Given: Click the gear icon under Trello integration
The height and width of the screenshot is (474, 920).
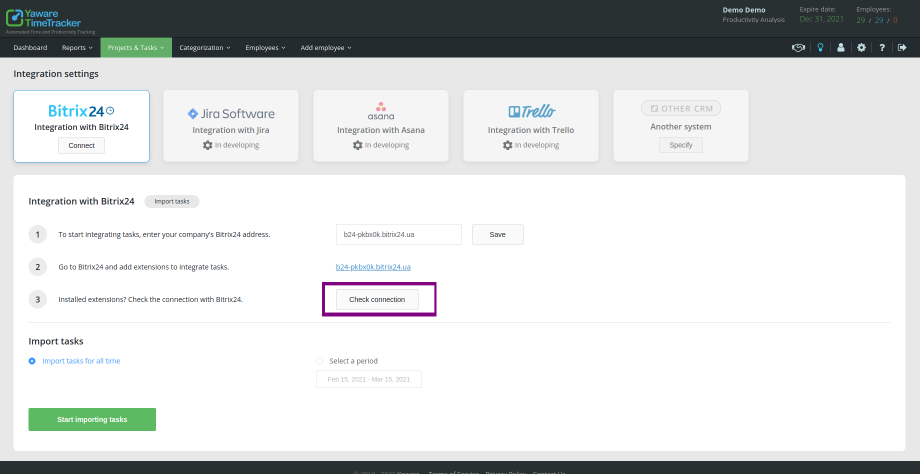Looking at the screenshot, I should pyautogui.click(x=508, y=145).
